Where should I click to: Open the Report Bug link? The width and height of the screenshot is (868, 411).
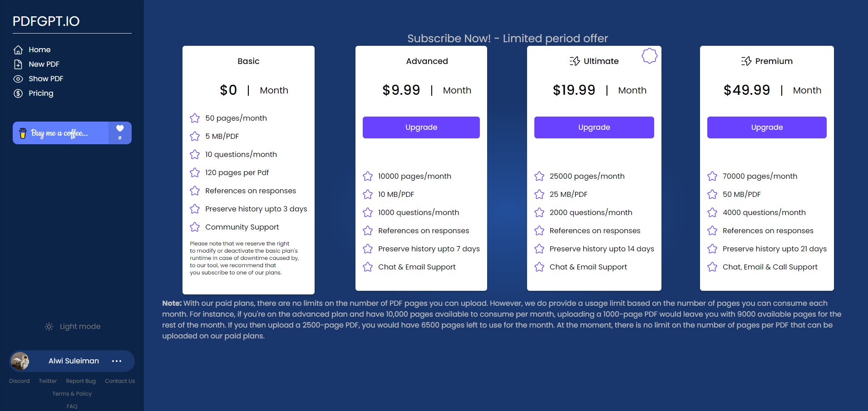pos(81,381)
